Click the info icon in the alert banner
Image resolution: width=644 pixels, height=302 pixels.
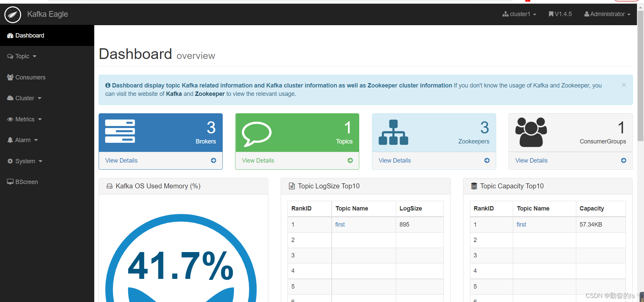click(x=108, y=85)
